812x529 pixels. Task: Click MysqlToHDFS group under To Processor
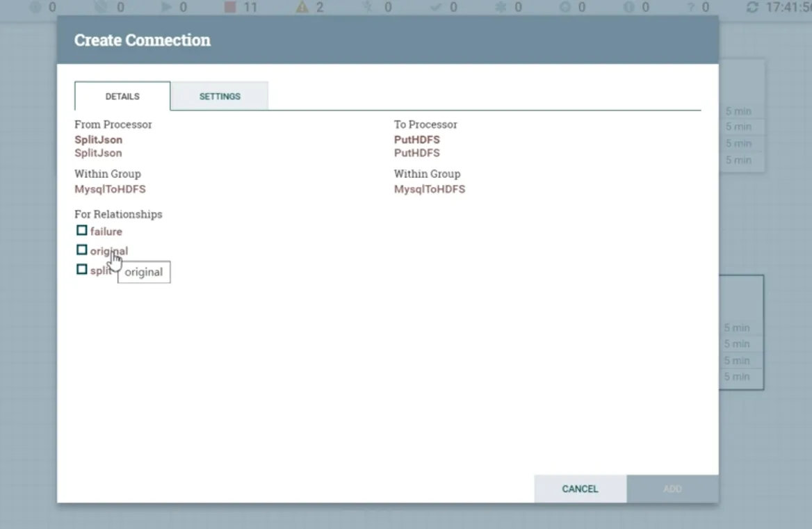coord(430,189)
